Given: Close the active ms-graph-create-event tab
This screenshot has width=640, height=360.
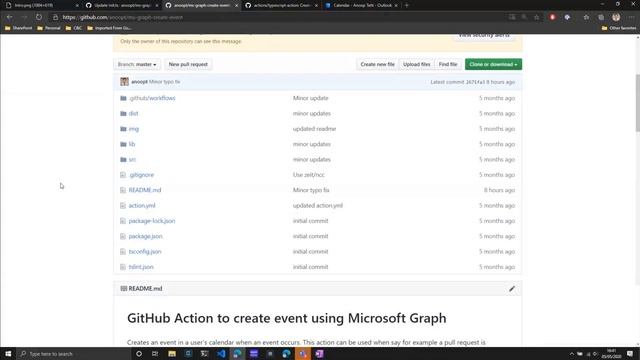Looking at the screenshot, I should (236, 5).
